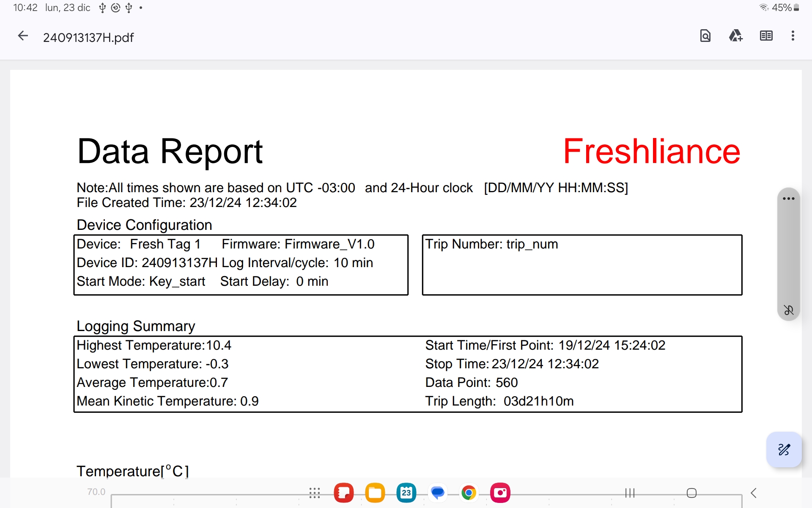Image resolution: width=812 pixels, height=508 pixels.
Task: Open three-dot overflow menu
Action: (793, 36)
